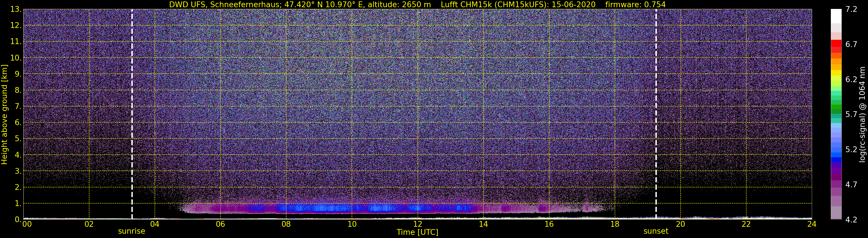
Task: Click the time axis tick '24'
Action: [812, 224]
